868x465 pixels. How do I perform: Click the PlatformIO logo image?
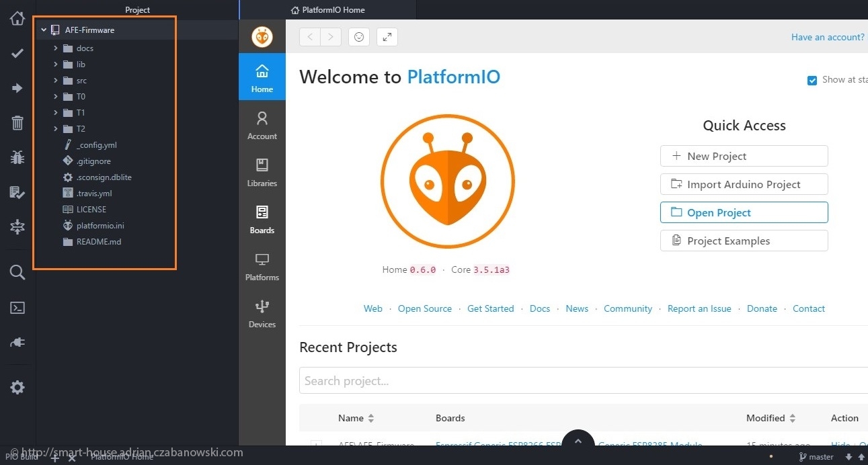tap(448, 181)
